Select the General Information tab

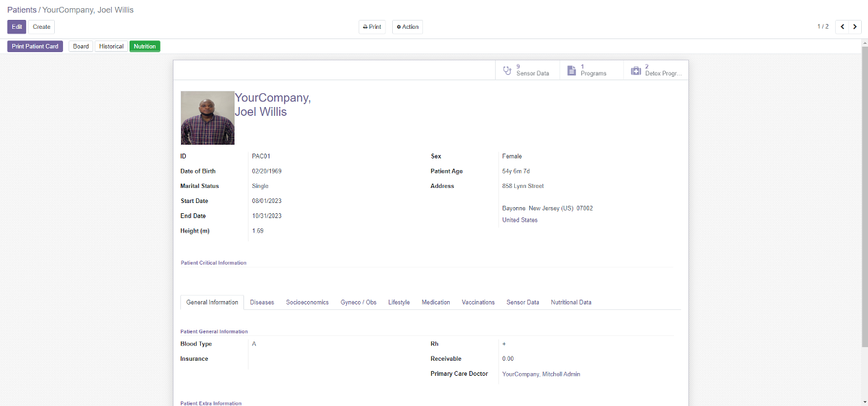point(213,302)
